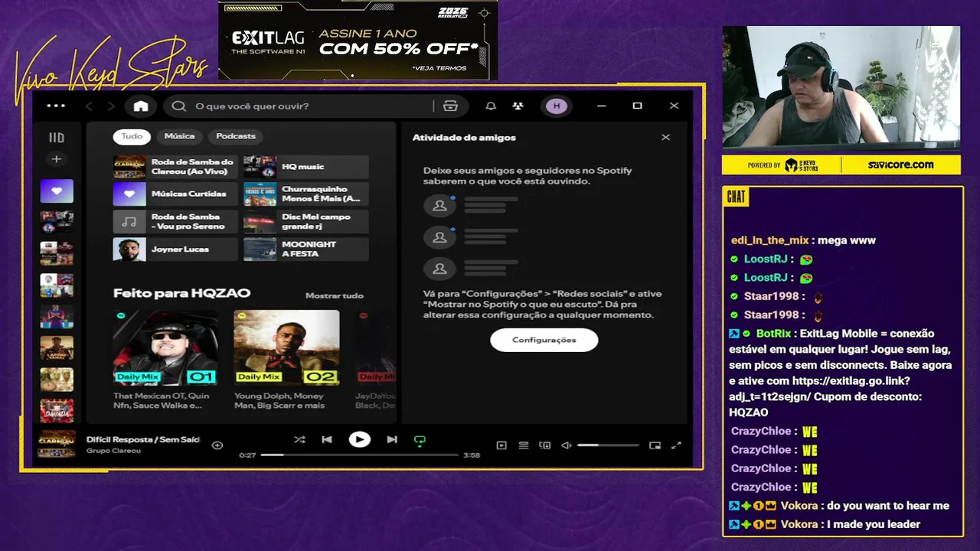Screen dimensions: 980x551
Task: Open 'Churrasquinho Menos É Mais' card
Action: click(305, 194)
